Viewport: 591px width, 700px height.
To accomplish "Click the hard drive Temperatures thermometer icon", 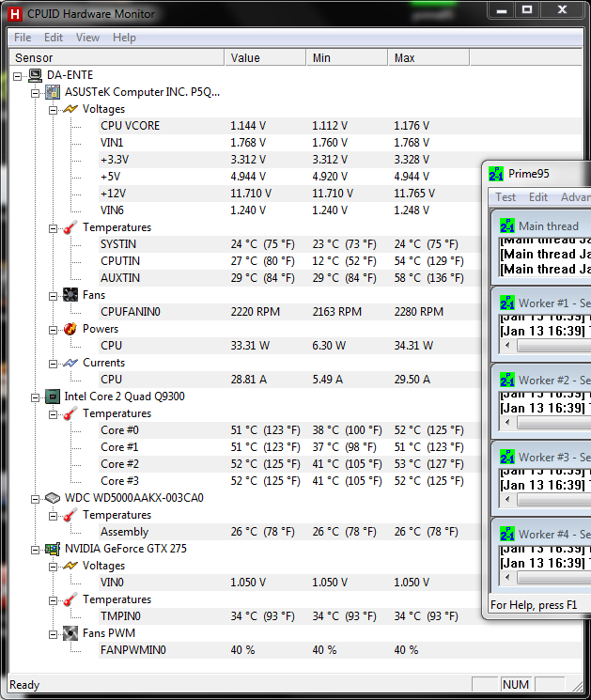I will click(70, 515).
